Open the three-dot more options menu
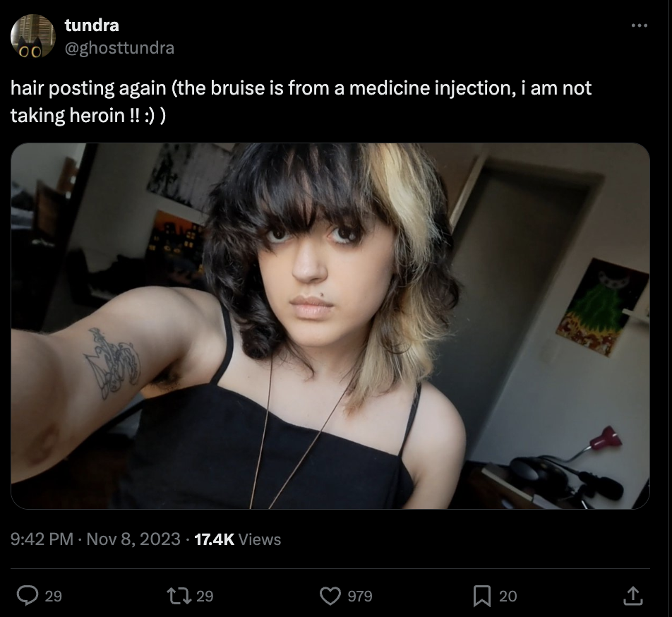The image size is (672, 617). 640,25
